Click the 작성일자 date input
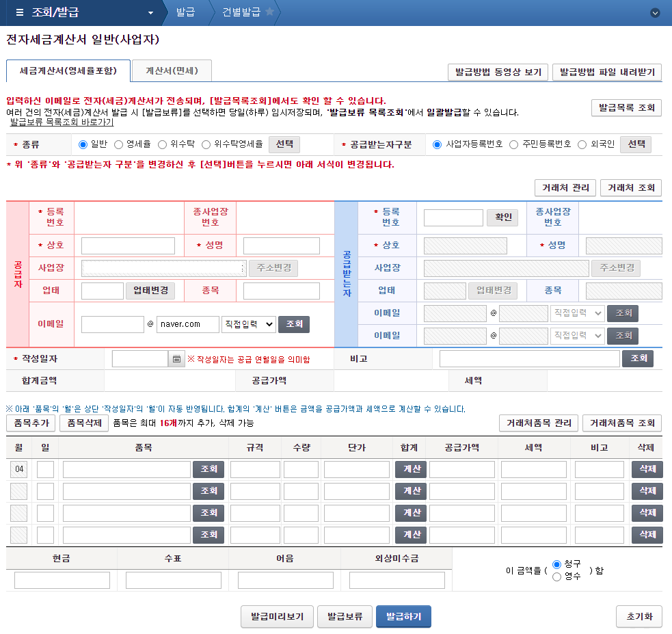Image resolution: width=672 pixels, height=634 pixels. pos(140,359)
